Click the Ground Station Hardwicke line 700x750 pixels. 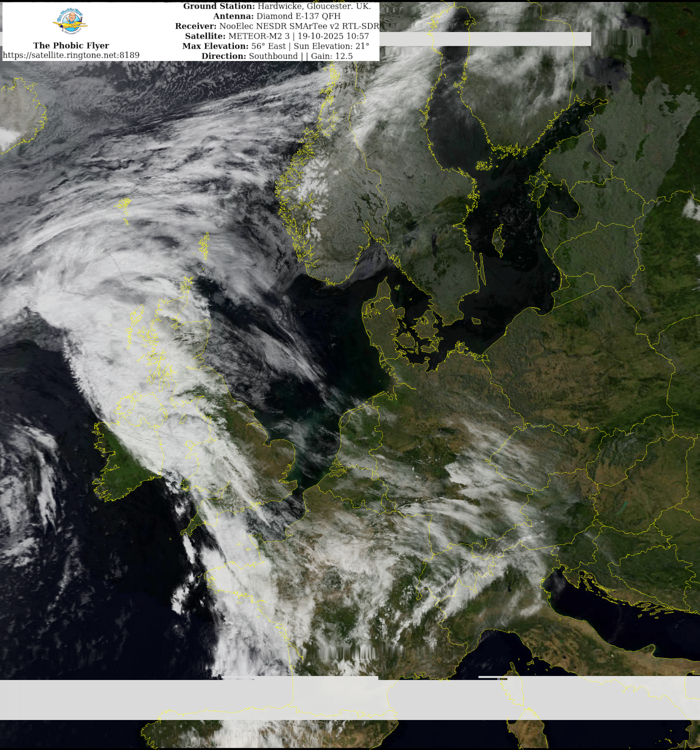(276, 6)
